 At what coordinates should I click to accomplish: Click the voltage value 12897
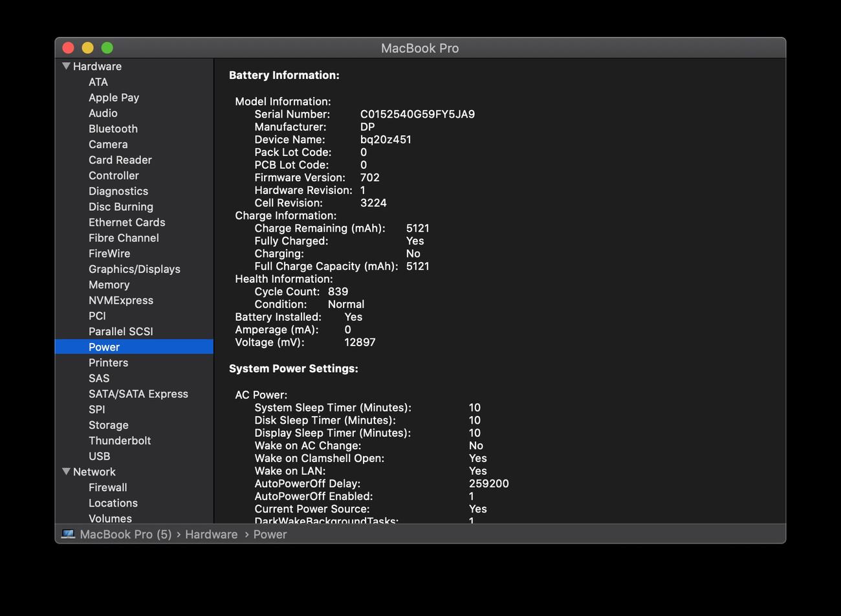click(x=360, y=342)
